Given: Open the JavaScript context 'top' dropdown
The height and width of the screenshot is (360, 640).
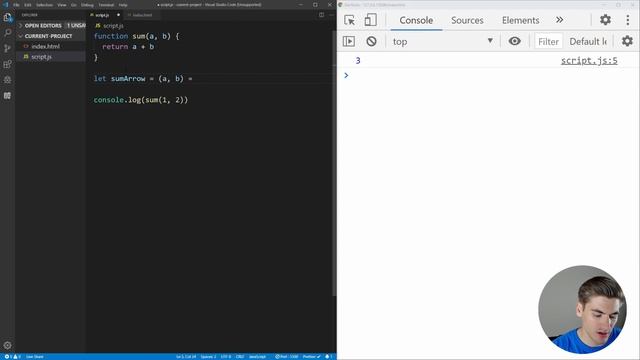Looking at the screenshot, I should pyautogui.click(x=442, y=41).
